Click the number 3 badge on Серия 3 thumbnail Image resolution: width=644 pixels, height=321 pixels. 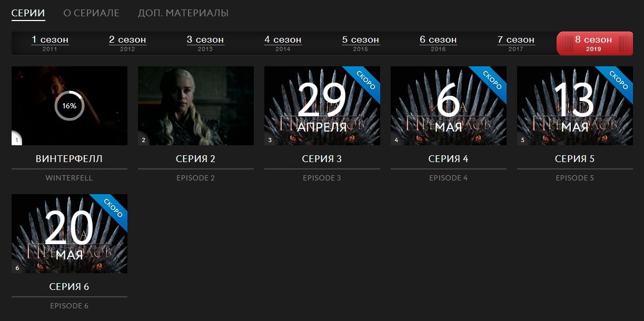click(269, 141)
